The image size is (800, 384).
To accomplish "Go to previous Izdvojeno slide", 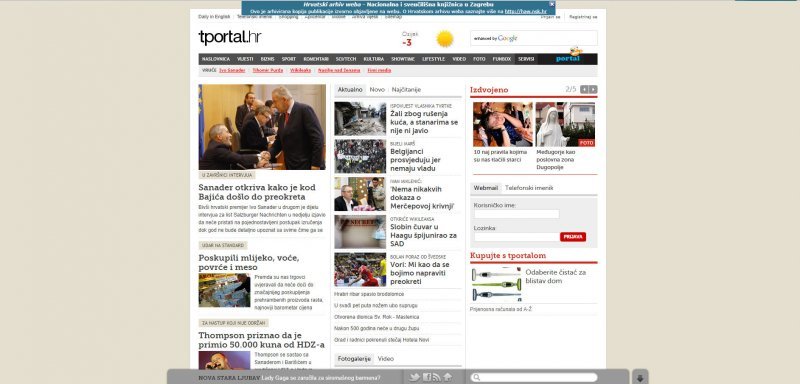I will tap(584, 89).
